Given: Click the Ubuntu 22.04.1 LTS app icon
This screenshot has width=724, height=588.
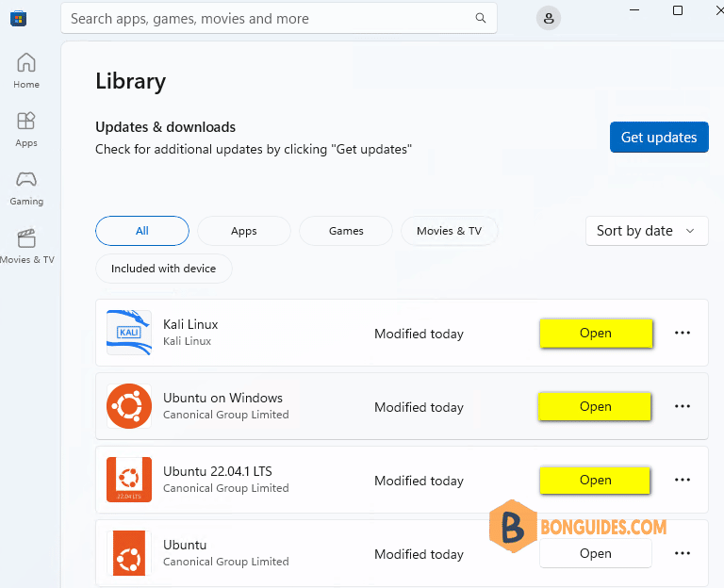Looking at the screenshot, I should (129, 480).
